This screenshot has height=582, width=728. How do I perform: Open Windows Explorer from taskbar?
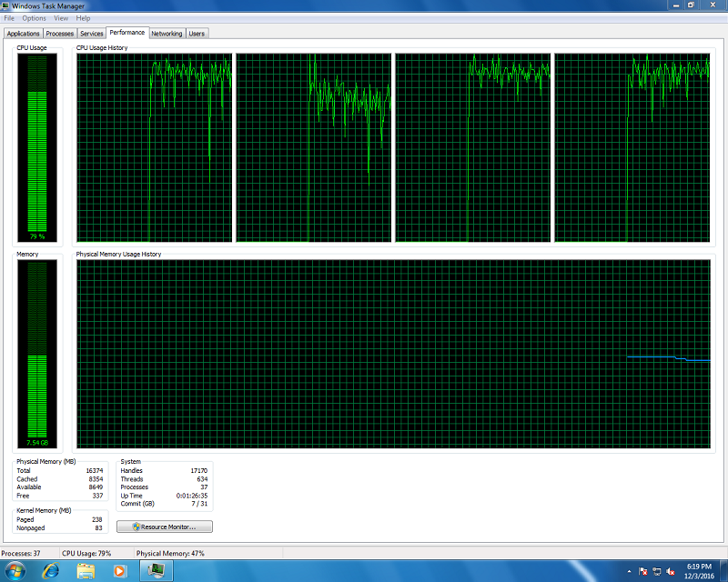pos(86,570)
